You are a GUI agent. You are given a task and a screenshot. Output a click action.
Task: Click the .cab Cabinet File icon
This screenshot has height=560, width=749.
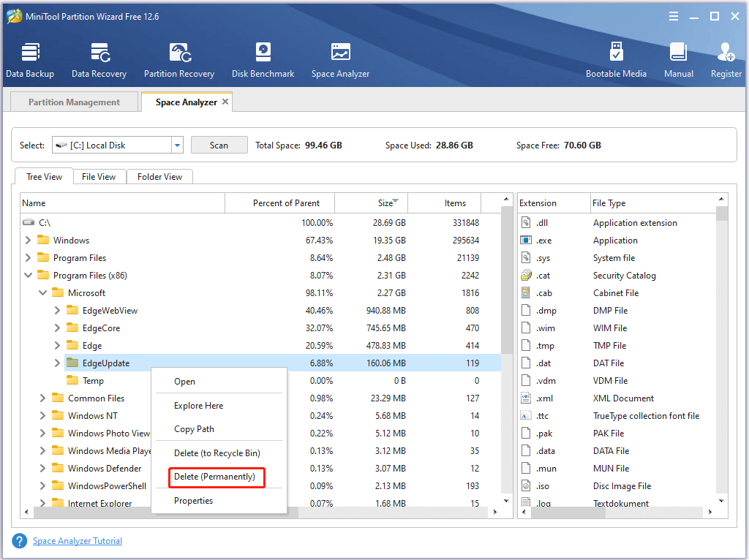526,292
